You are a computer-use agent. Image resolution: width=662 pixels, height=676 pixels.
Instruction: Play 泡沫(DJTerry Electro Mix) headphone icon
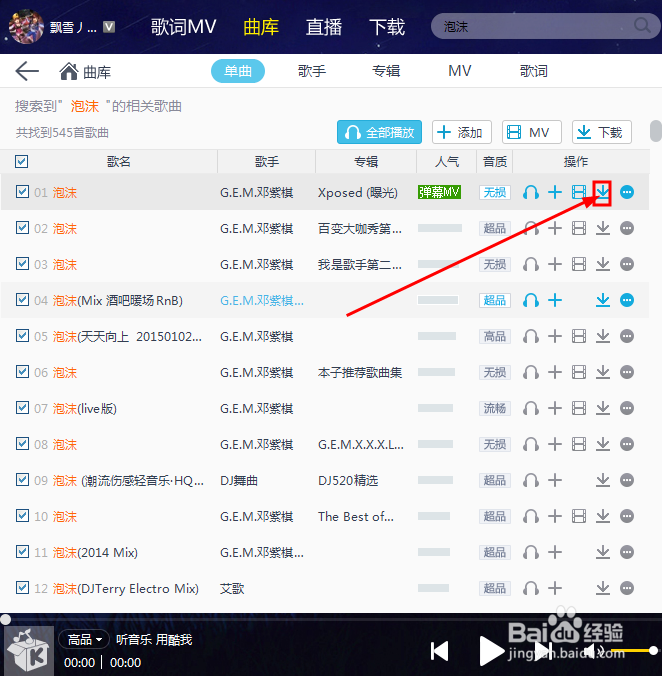tap(531, 588)
